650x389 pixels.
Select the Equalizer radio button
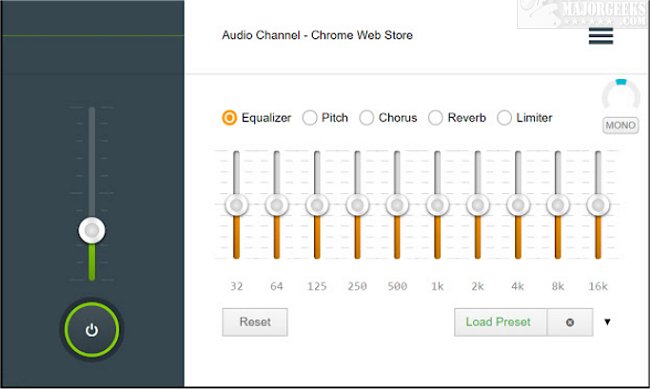pyautogui.click(x=229, y=118)
